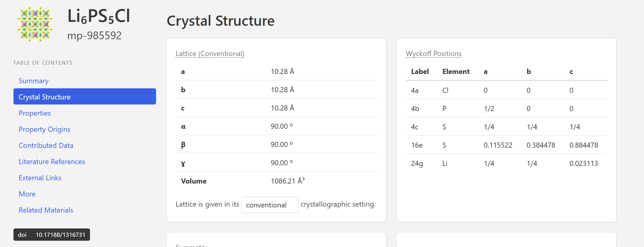
Task: Jump to Property Origins section
Action: pyautogui.click(x=45, y=129)
